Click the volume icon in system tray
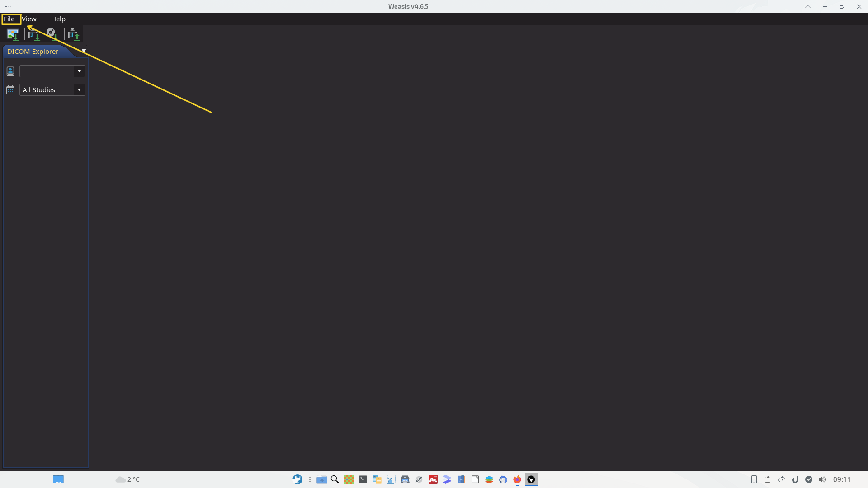The image size is (868, 488). click(x=822, y=479)
